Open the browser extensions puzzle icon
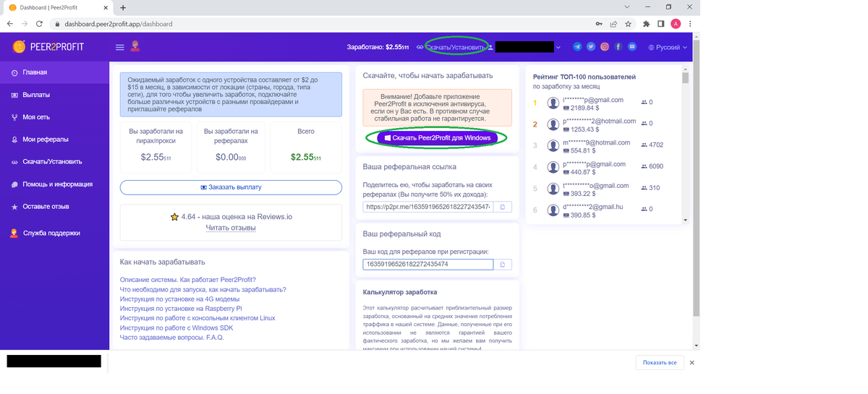This screenshot has width=868, height=394. pyautogui.click(x=646, y=23)
